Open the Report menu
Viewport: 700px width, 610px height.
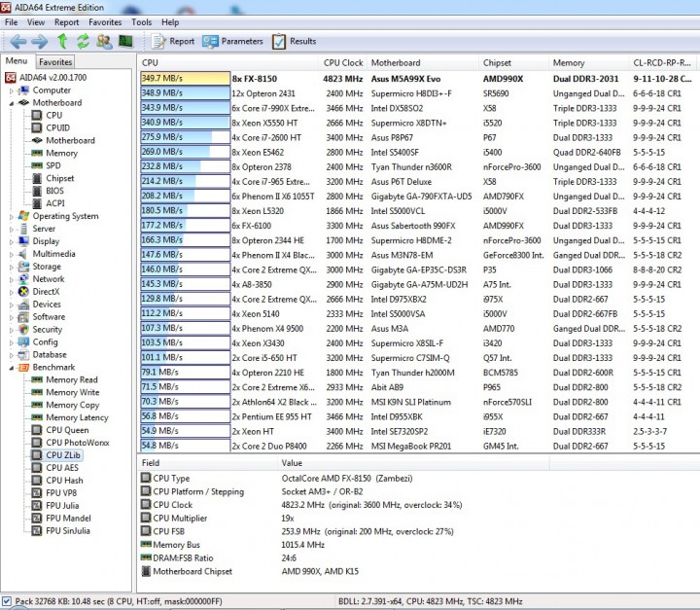66,22
